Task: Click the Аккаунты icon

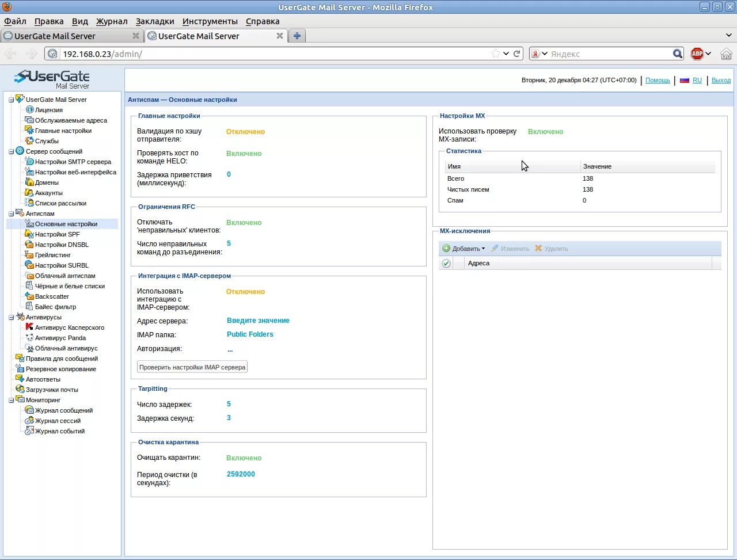Action: coord(29,192)
